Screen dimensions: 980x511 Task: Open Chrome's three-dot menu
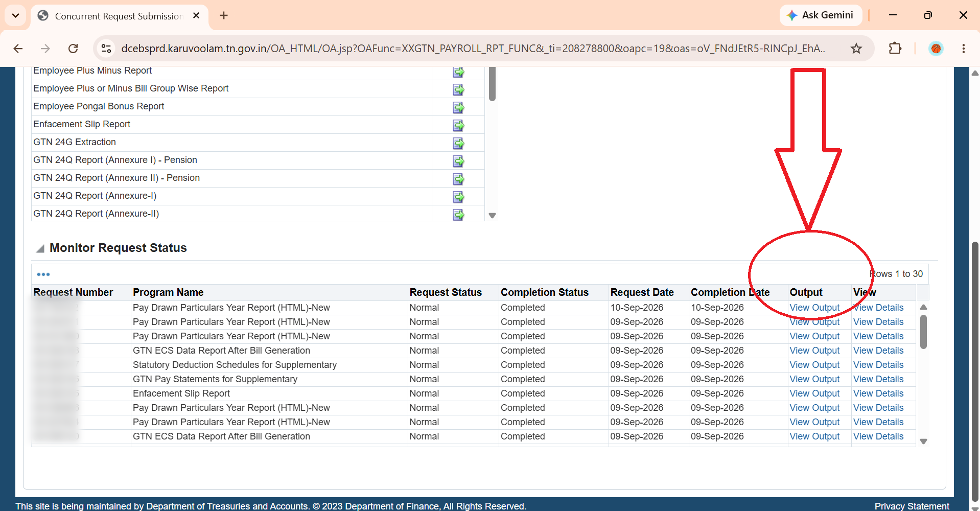click(x=963, y=49)
